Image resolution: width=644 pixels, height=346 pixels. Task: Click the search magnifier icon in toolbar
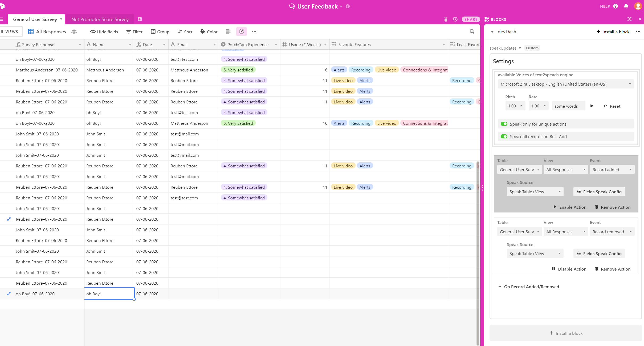(472, 32)
